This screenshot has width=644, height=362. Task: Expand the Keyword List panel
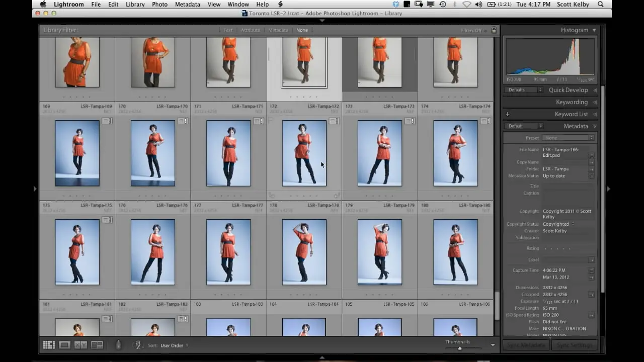595,114
